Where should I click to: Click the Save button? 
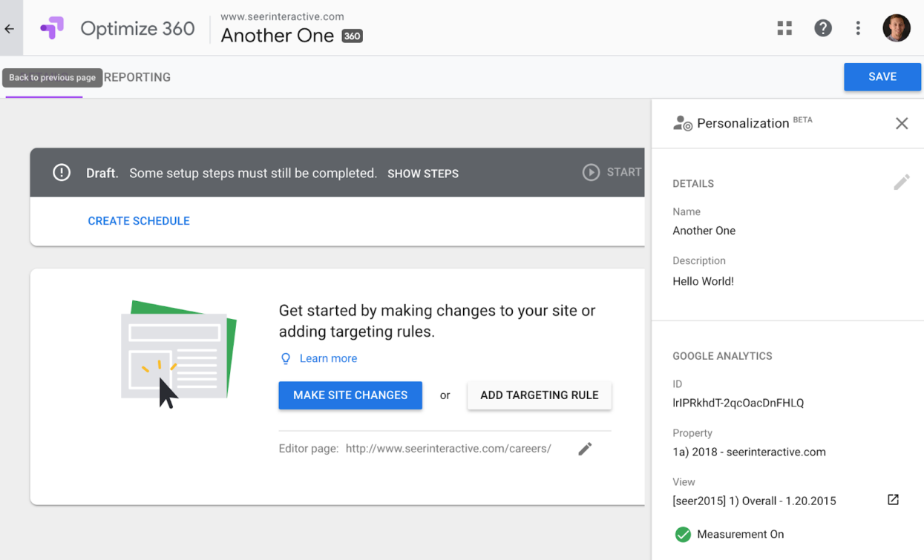click(882, 77)
